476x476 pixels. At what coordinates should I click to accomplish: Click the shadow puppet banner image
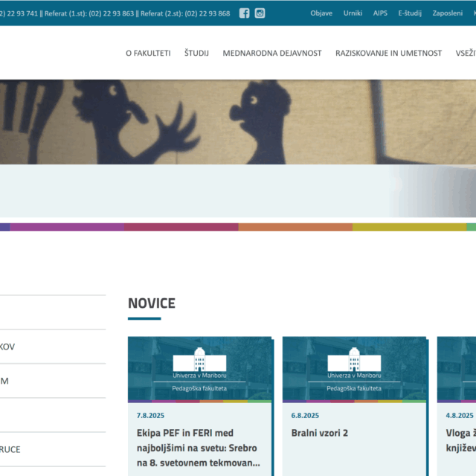(238, 121)
